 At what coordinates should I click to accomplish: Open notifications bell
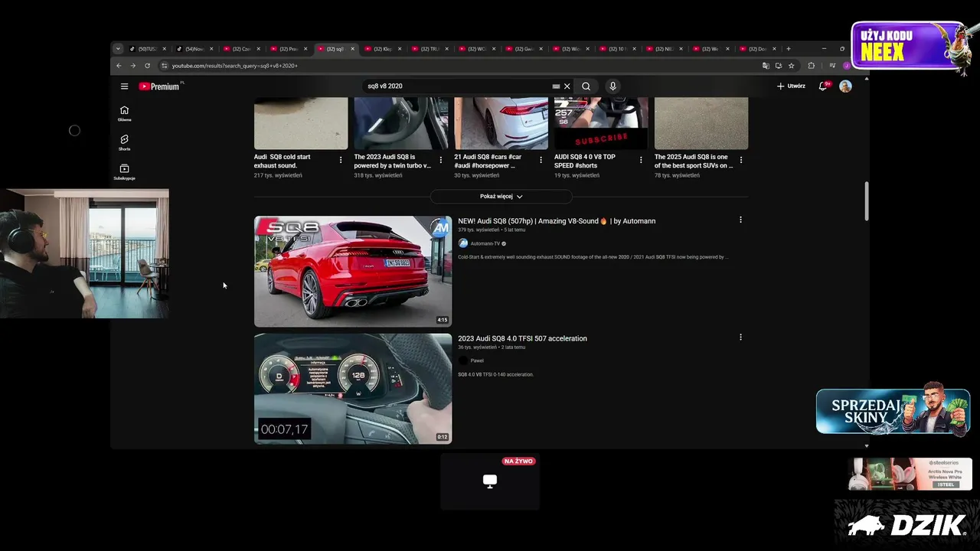tap(823, 86)
